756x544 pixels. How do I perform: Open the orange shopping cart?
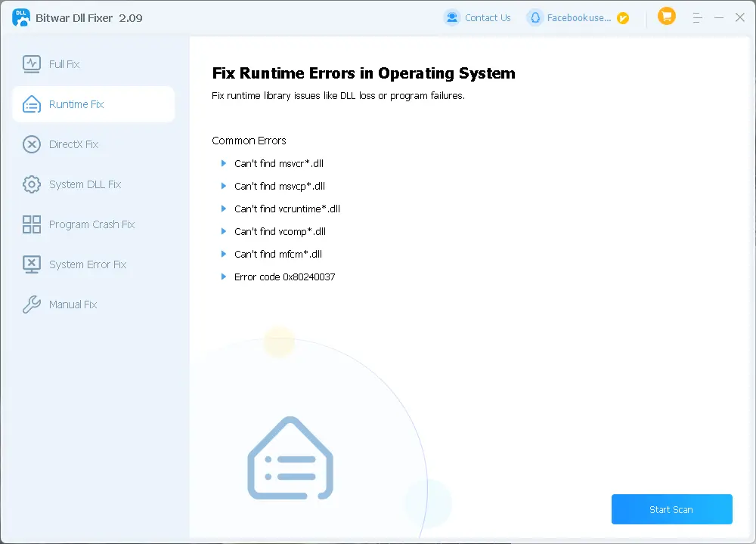click(x=666, y=17)
